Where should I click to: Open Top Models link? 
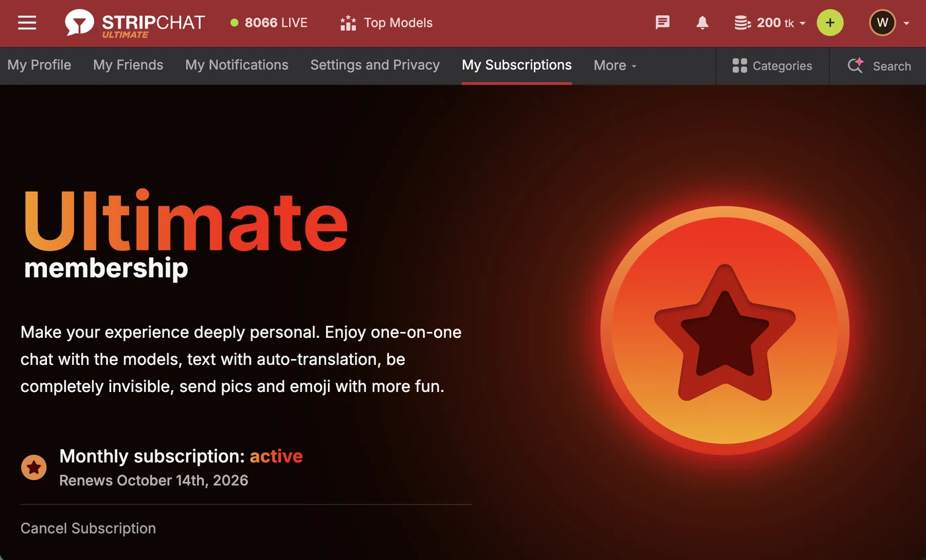[386, 22]
